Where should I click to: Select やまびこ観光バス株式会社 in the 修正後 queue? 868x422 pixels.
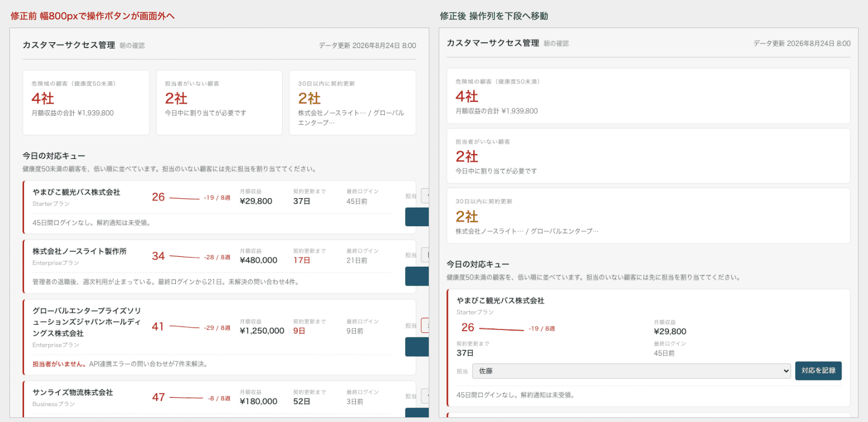(500, 301)
